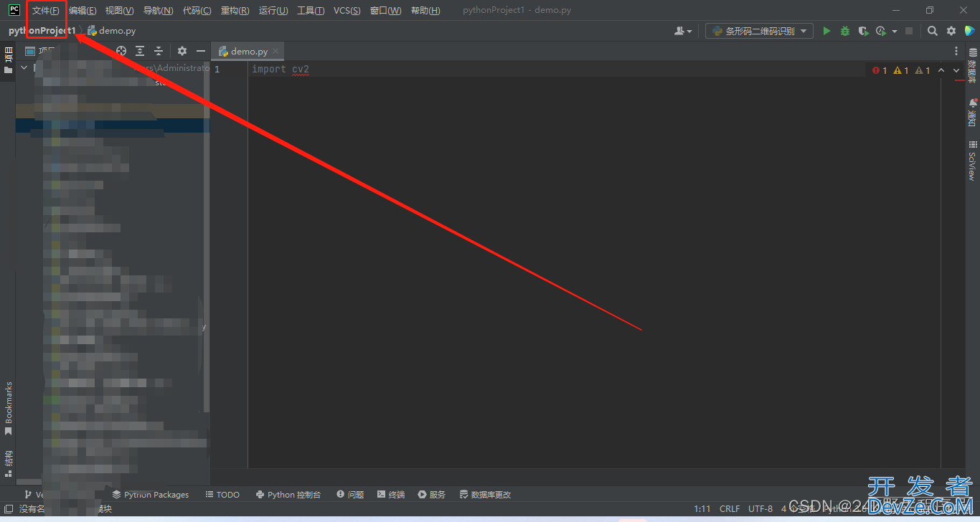
Task: Select the demo.py editor tab
Action: point(248,52)
